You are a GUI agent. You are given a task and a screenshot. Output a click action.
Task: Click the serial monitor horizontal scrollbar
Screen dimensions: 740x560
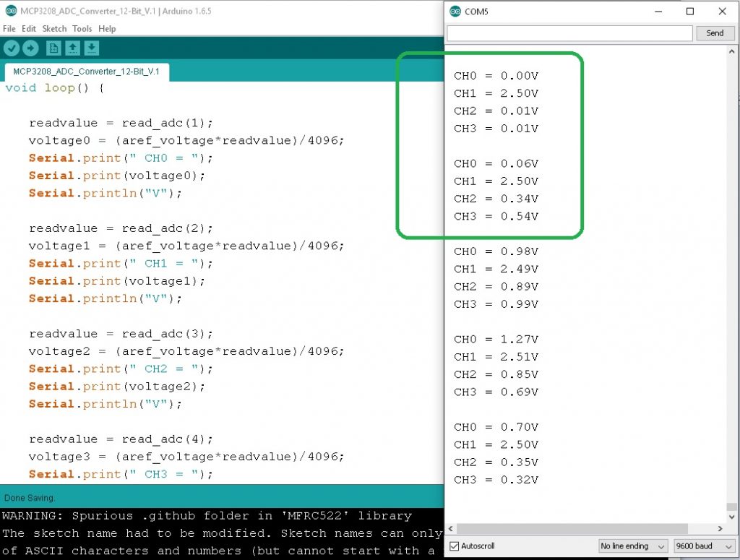[572, 528]
